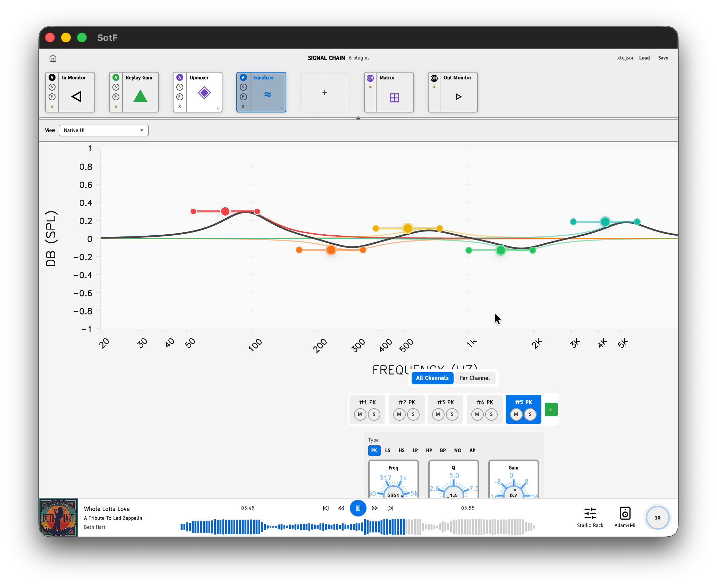Click the yellow EQ band center handle
The image size is (717, 588).
click(408, 228)
